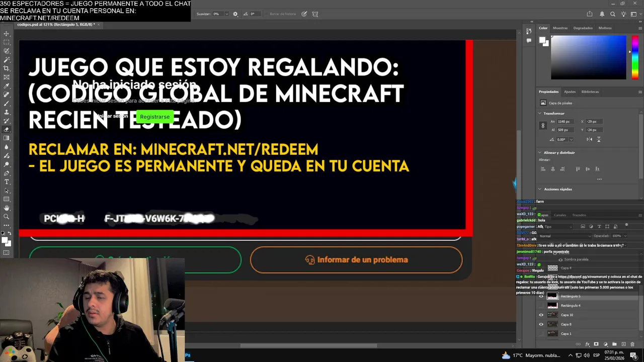Select the Move tool

point(7,34)
